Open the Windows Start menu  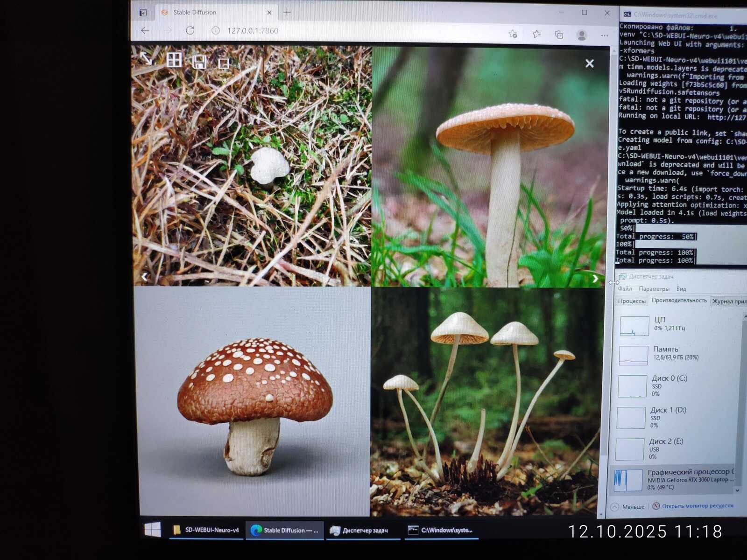153,529
